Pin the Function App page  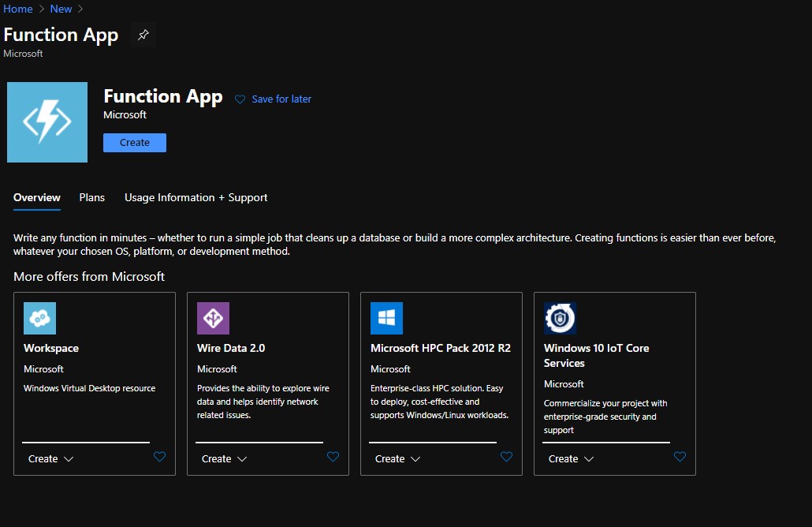pos(143,35)
